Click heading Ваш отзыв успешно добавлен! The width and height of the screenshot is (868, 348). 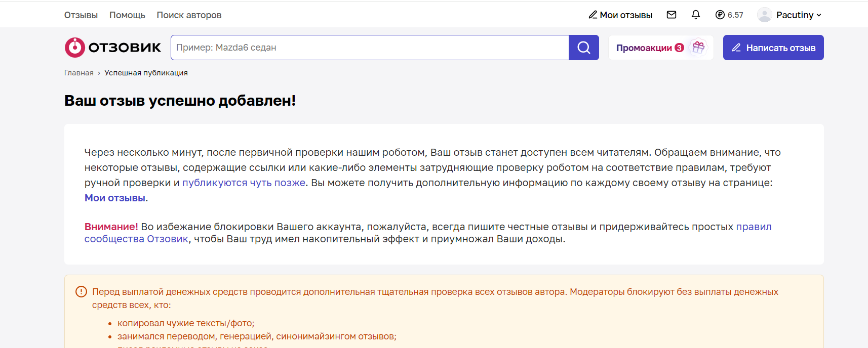pyautogui.click(x=180, y=101)
